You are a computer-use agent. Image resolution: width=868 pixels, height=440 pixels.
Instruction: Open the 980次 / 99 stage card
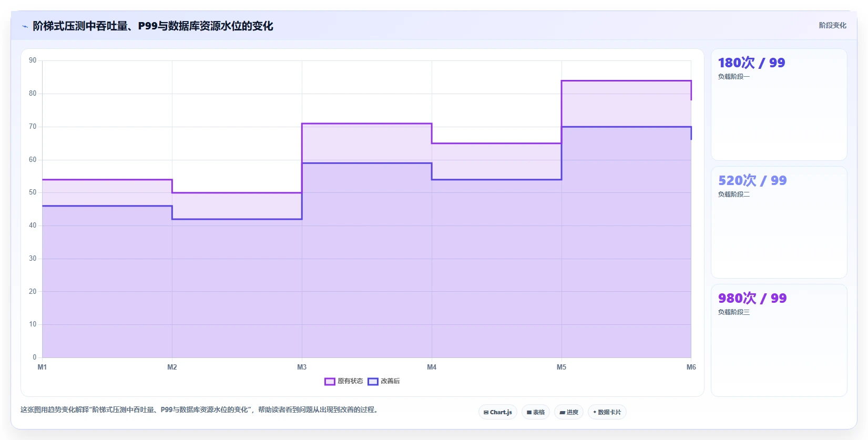(x=779, y=340)
